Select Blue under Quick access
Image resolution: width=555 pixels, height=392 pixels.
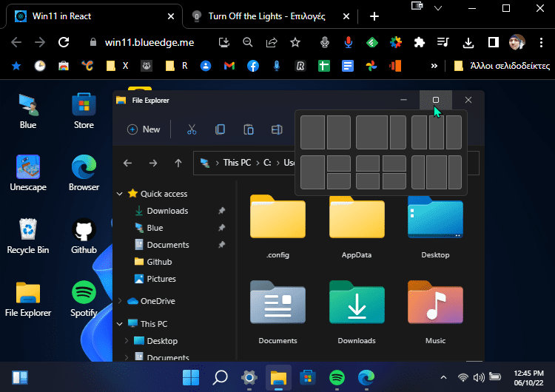pos(155,228)
